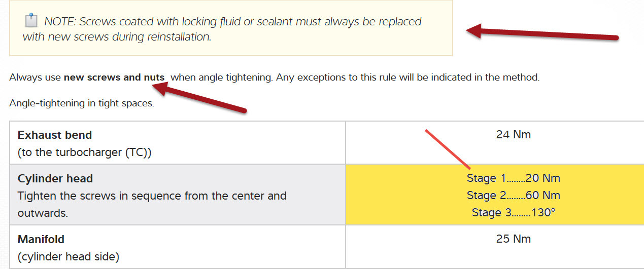Viewport: 644px width, 269px height.
Task: Select the "Manifold" row heading
Action: (x=41, y=239)
